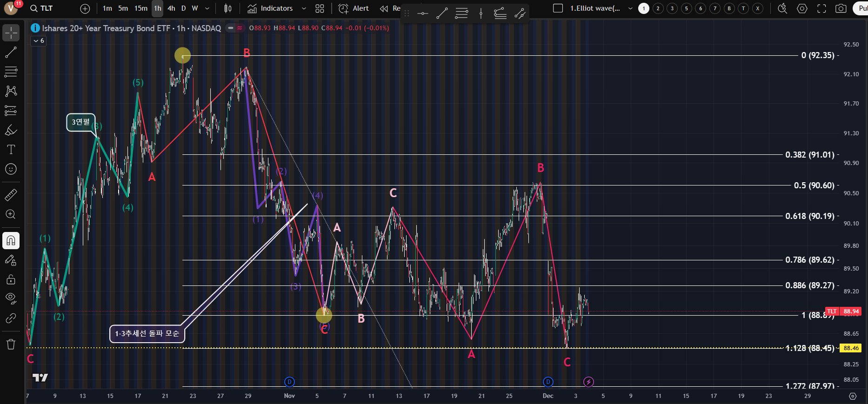Toggle lock all drawings

pyautogui.click(x=11, y=279)
